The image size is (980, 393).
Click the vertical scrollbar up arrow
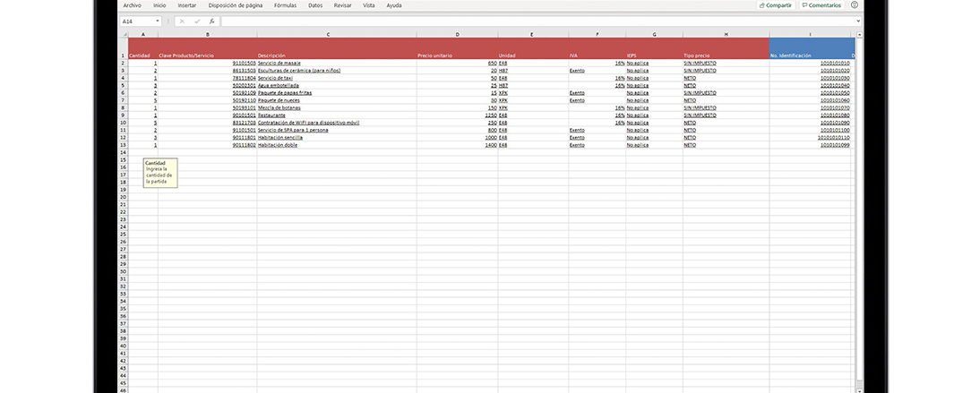(x=858, y=35)
